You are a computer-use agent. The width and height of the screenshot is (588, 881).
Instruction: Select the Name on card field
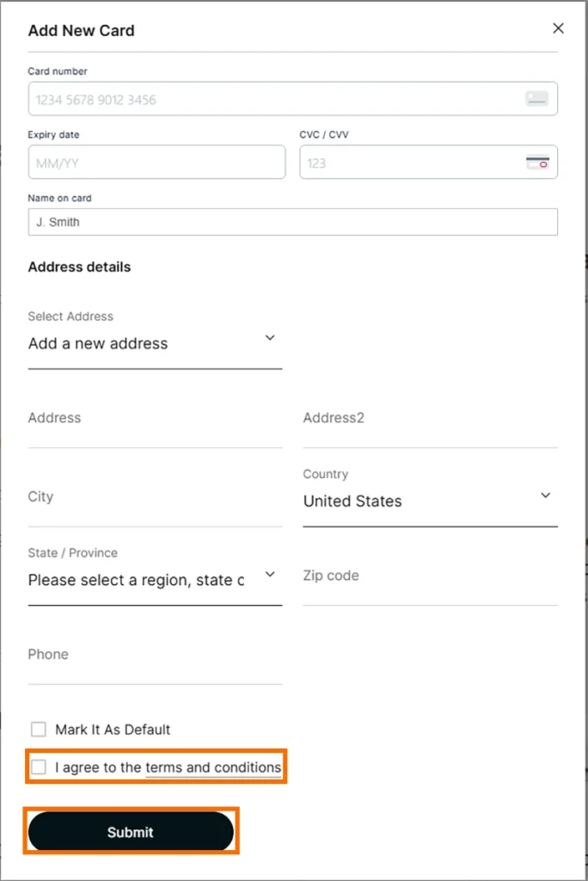pyautogui.click(x=292, y=222)
